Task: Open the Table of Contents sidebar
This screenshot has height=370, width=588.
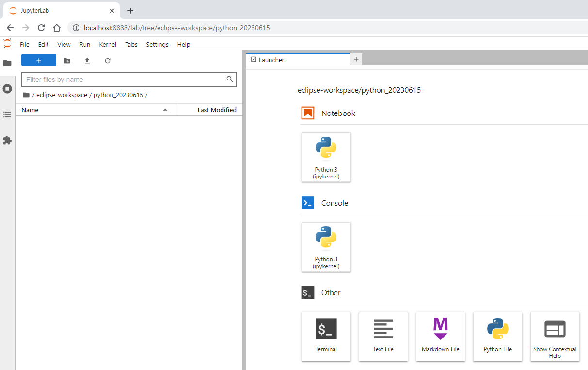Action: (x=7, y=114)
